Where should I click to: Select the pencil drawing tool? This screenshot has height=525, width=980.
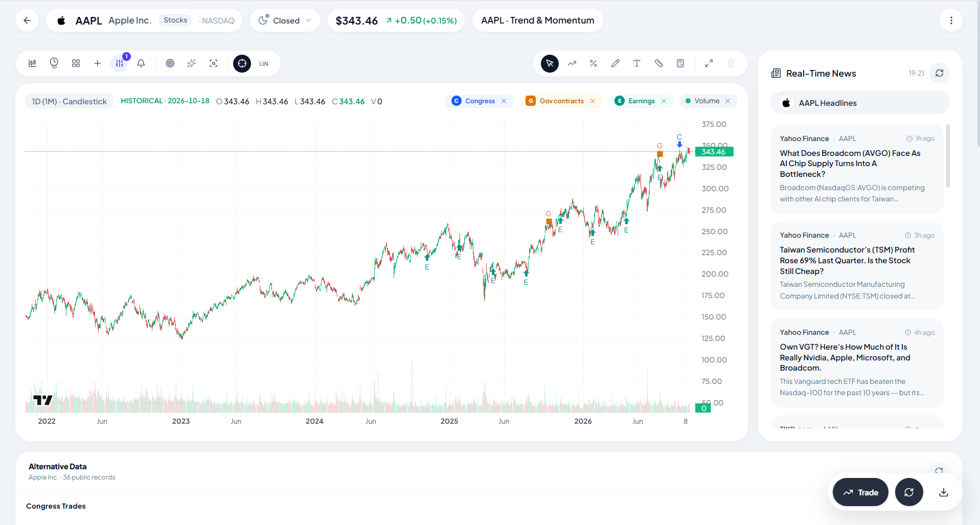616,63
